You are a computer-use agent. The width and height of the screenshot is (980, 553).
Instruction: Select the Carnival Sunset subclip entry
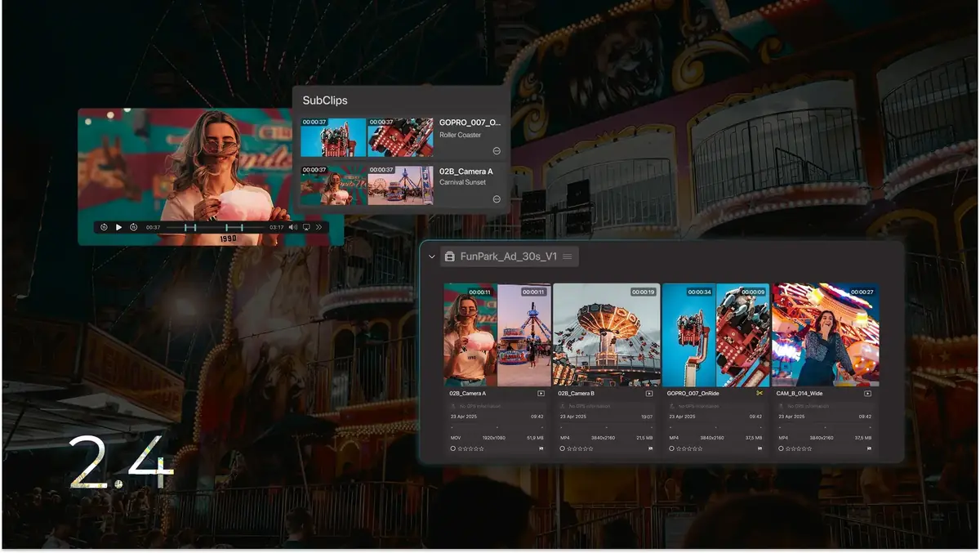coord(462,182)
